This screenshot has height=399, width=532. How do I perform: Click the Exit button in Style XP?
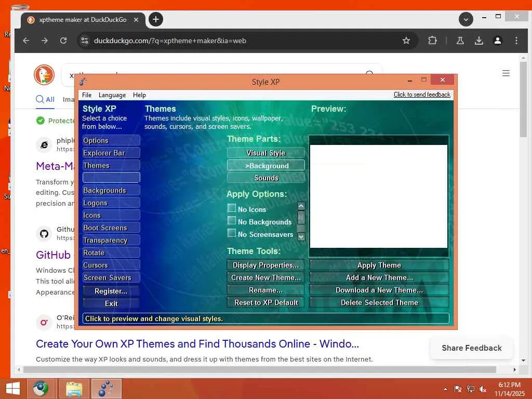(x=111, y=303)
